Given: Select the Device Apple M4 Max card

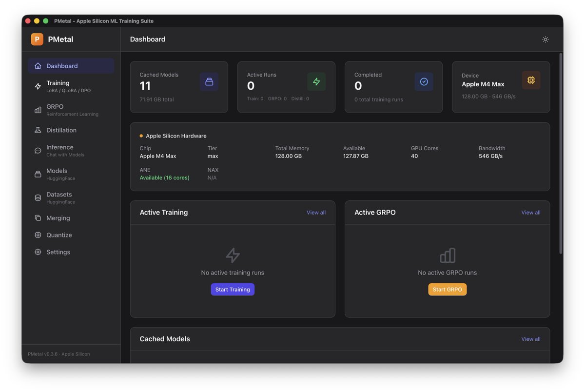Looking at the screenshot, I should click(501, 87).
